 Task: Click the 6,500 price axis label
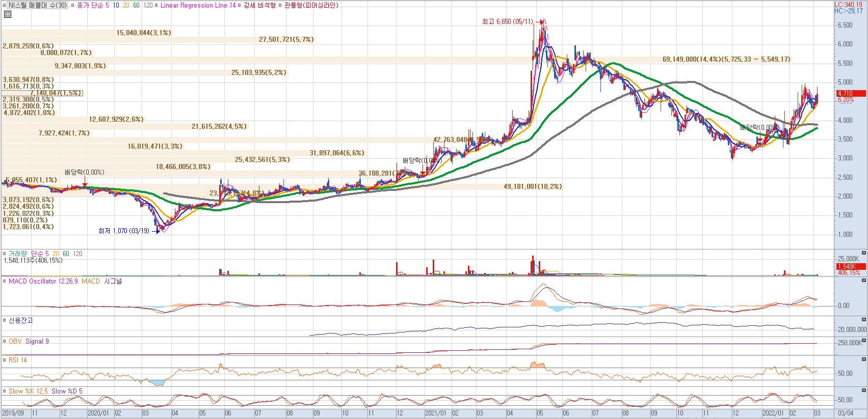[x=845, y=25]
